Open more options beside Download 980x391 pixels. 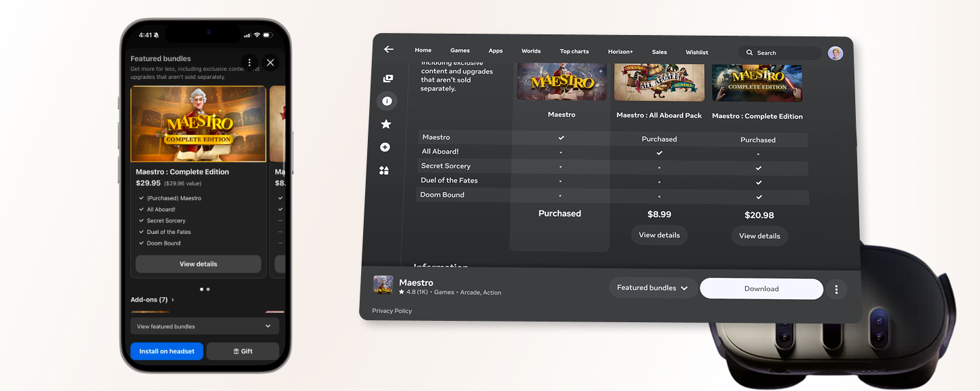(x=836, y=289)
